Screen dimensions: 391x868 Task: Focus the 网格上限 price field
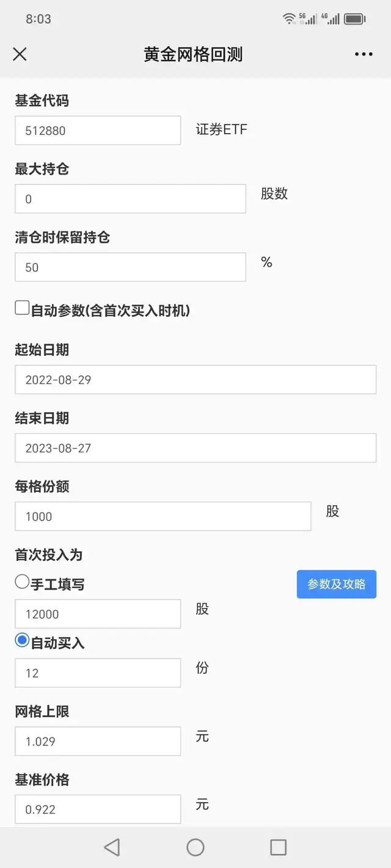98,741
